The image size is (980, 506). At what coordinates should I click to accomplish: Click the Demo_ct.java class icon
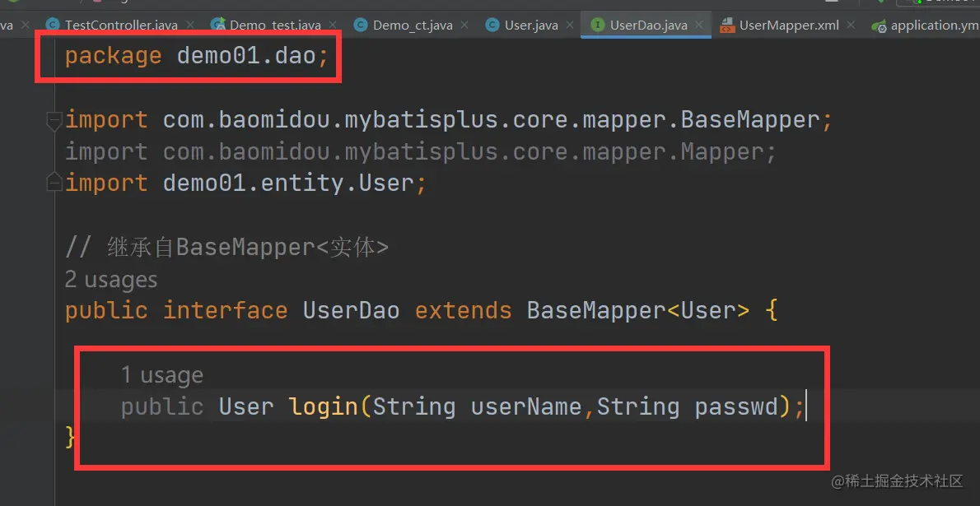(361, 26)
